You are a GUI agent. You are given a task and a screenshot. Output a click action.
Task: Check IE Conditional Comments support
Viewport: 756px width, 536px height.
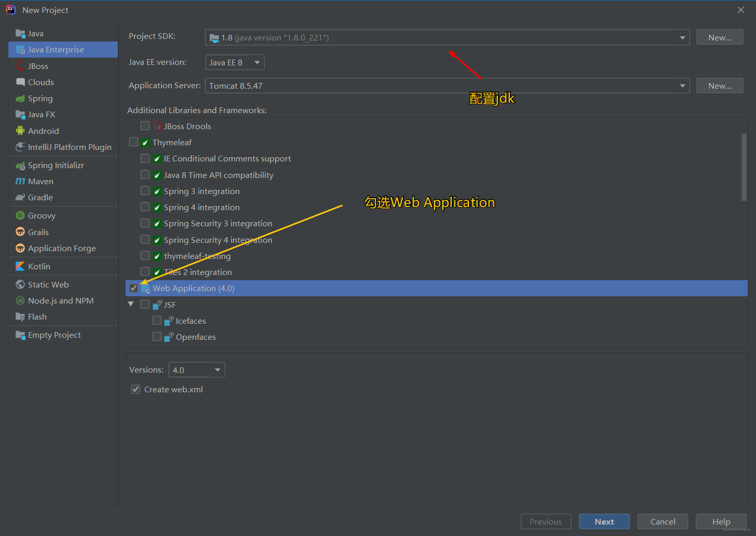145,158
